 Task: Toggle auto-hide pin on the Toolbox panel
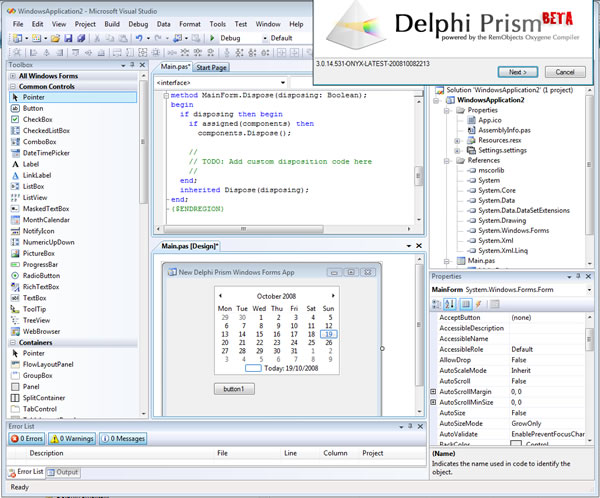coord(132,65)
